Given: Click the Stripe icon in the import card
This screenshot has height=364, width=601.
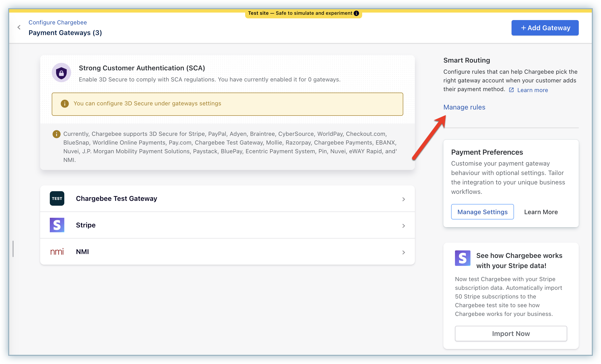Looking at the screenshot, I should tap(463, 258).
